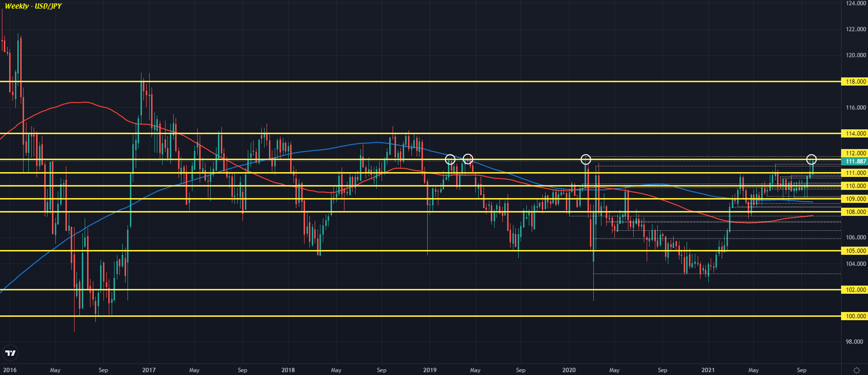The height and width of the screenshot is (375, 868).
Task: Select the 108.000 yellow price label
Action: pos(855,212)
